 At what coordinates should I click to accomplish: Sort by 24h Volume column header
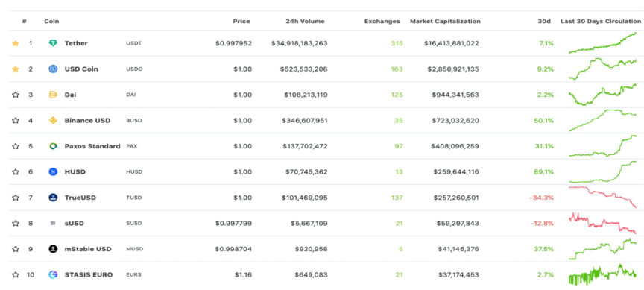(x=305, y=22)
